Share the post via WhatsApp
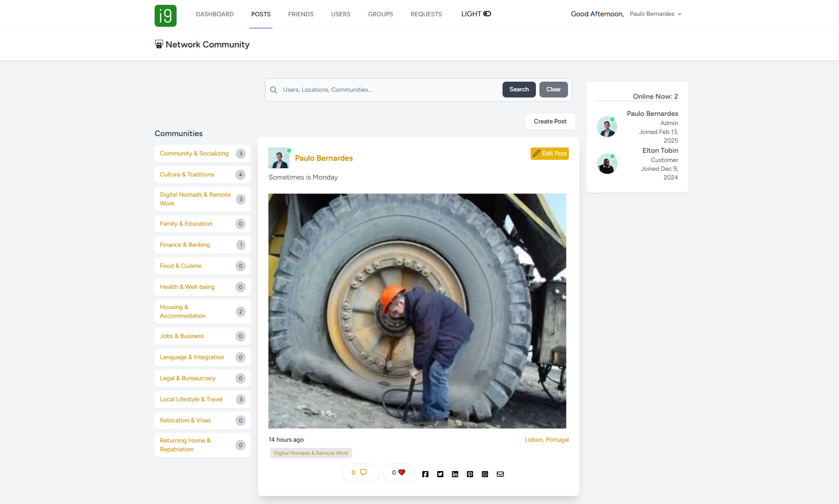 [485, 474]
